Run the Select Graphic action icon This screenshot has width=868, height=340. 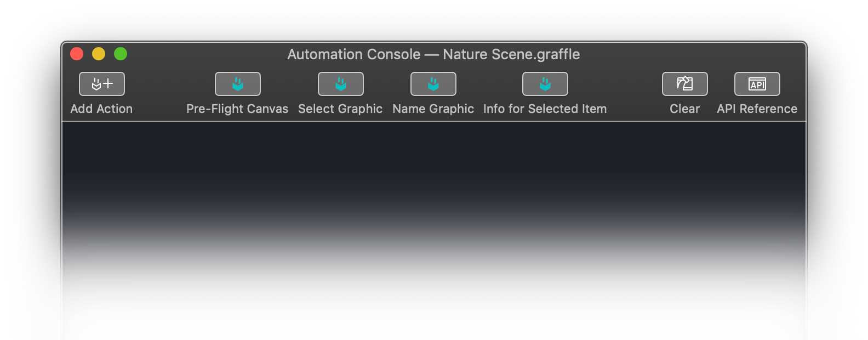point(340,84)
